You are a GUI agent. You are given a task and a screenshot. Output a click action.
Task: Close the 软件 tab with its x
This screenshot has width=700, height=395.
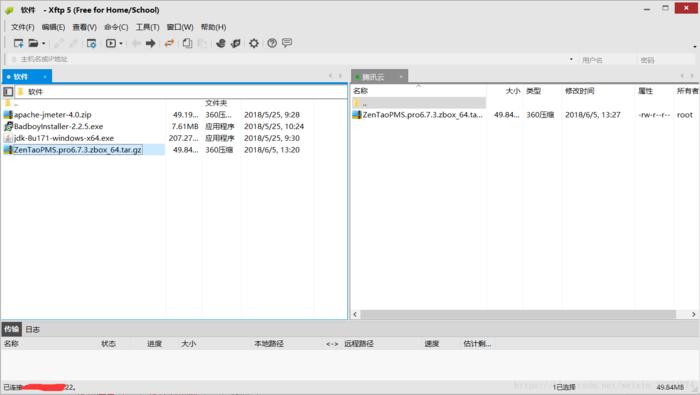(x=45, y=77)
